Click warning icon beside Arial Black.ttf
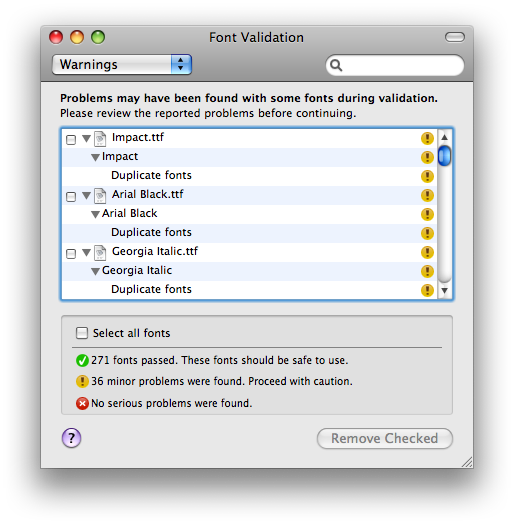Image resolution: width=514 pixels, height=524 pixels. [x=427, y=195]
